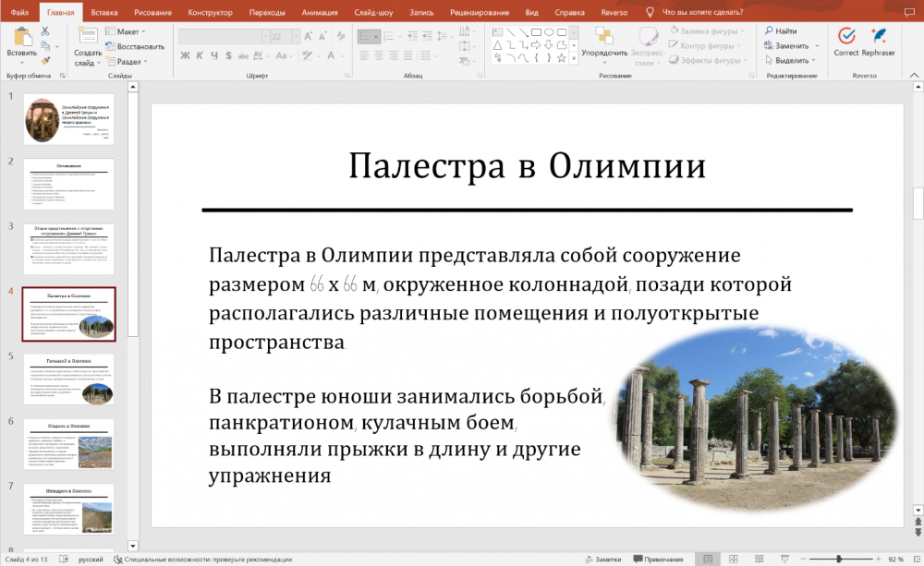Click the Reverso Correct icon
The width and height of the screenshot is (924, 566).
click(x=845, y=35)
